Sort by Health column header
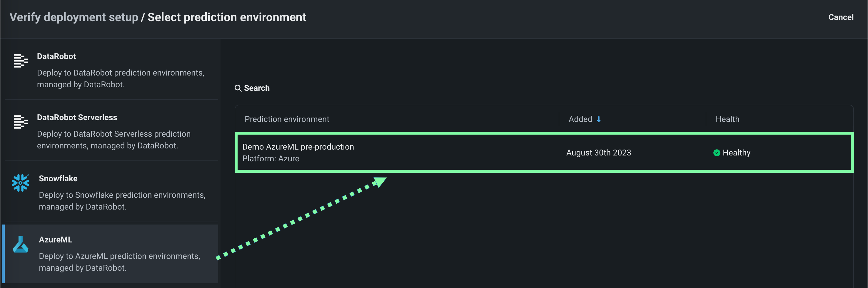Image resolution: width=868 pixels, height=288 pixels. (x=727, y=119)
